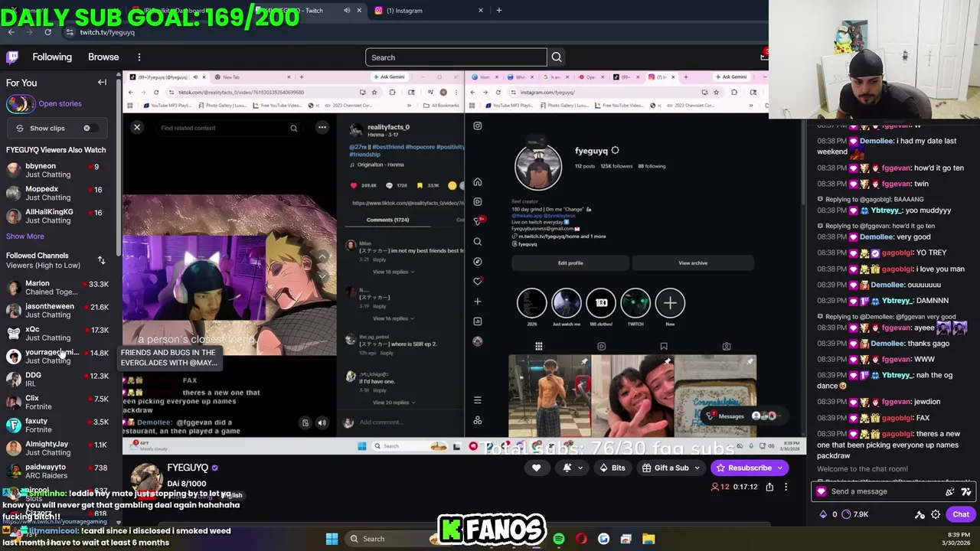The image size is (980, 551).
Task: Send message with the Chat button
Action: click(960, 514)
